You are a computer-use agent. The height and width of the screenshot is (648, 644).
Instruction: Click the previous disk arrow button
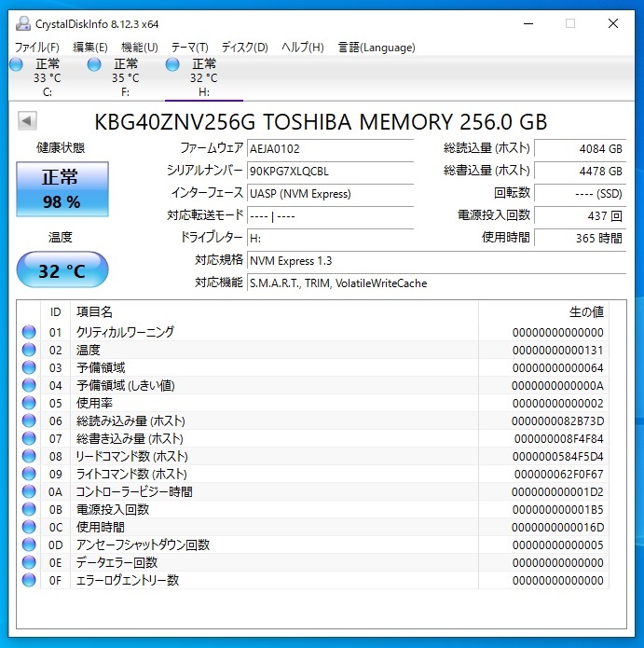click(27, 121)
